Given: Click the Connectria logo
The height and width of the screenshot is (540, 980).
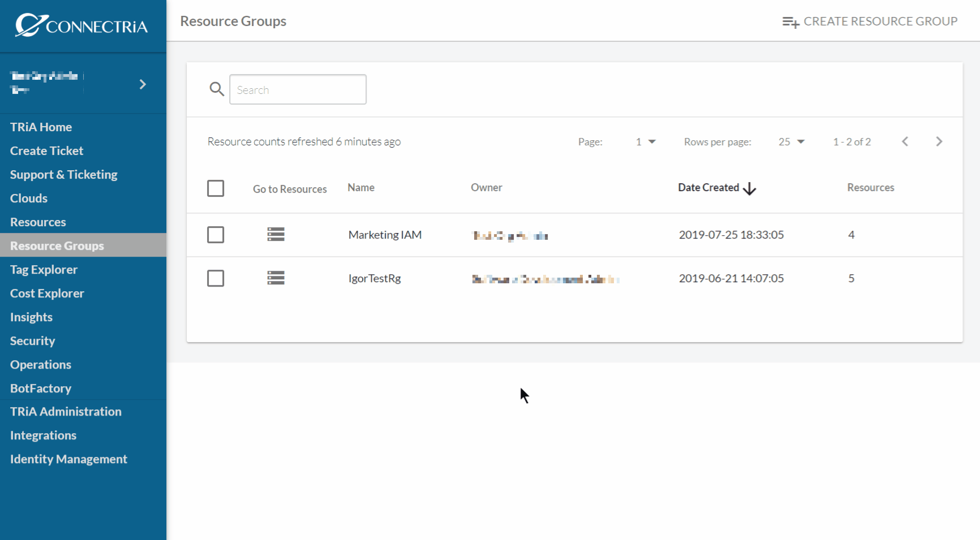Looking at the screenshot, I should [x=82, y=25].
